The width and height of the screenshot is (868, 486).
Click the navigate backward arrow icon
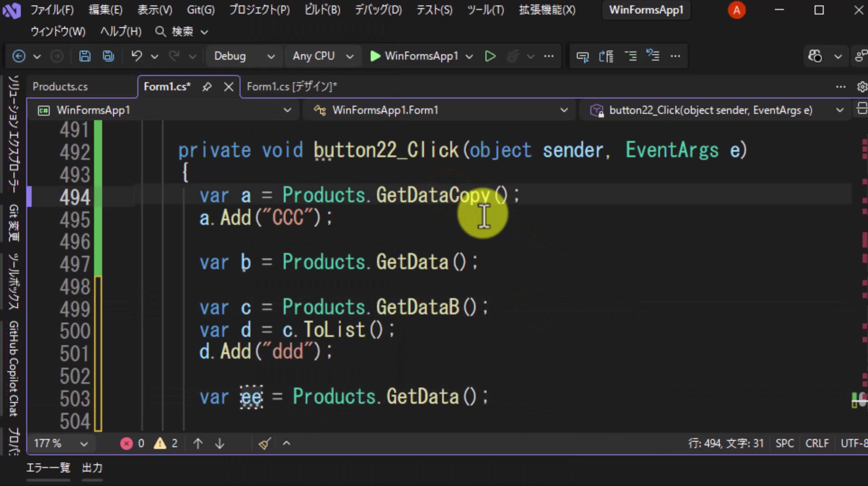(x=19, y=56)
